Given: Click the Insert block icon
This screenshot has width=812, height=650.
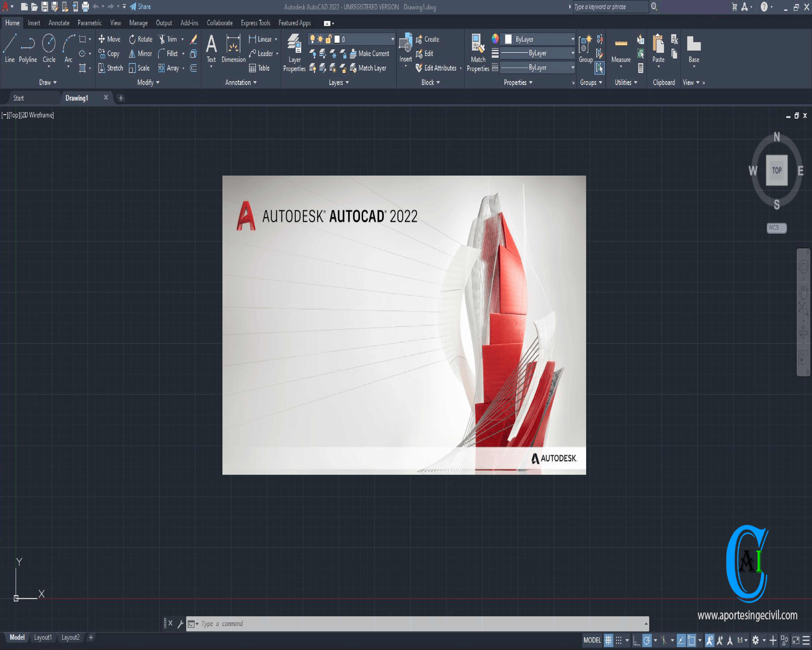Looking at the screenshot, I should coord(406,49).
